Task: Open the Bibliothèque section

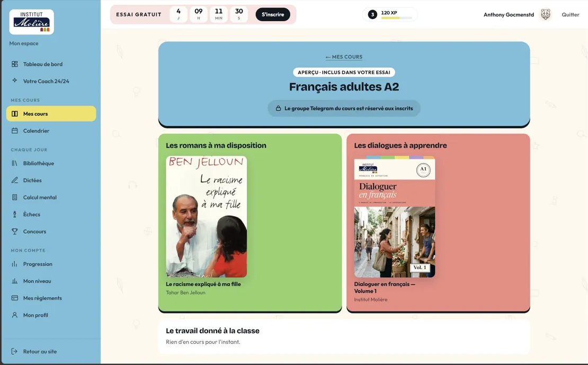Action: point(51,163)
